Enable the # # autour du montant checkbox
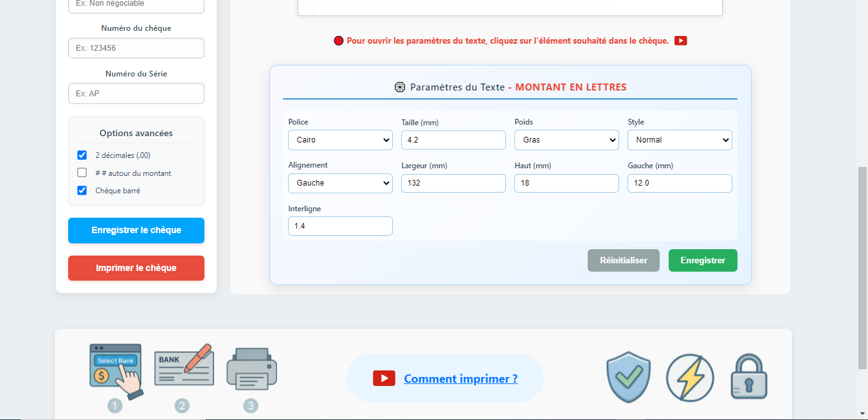The image size is (868, 420). click(82, 173)
